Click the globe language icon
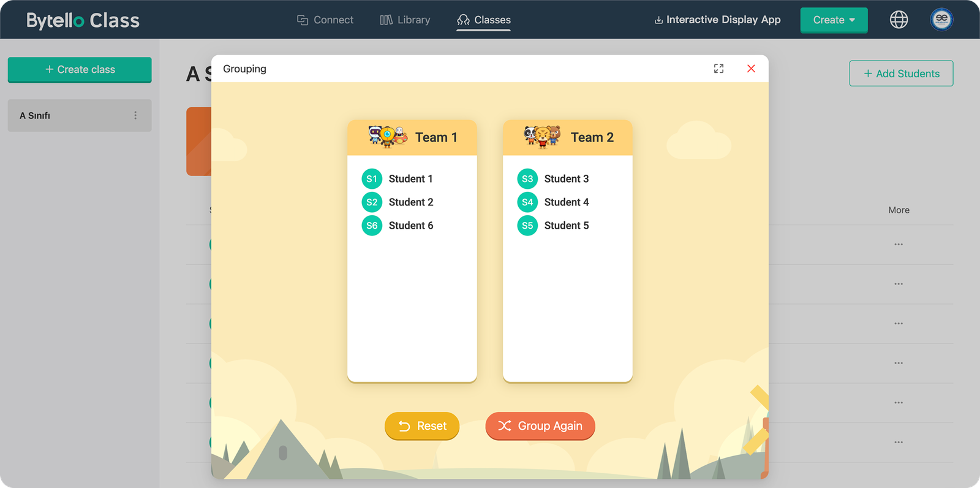The image size is (980, 488). pos(899,20)
